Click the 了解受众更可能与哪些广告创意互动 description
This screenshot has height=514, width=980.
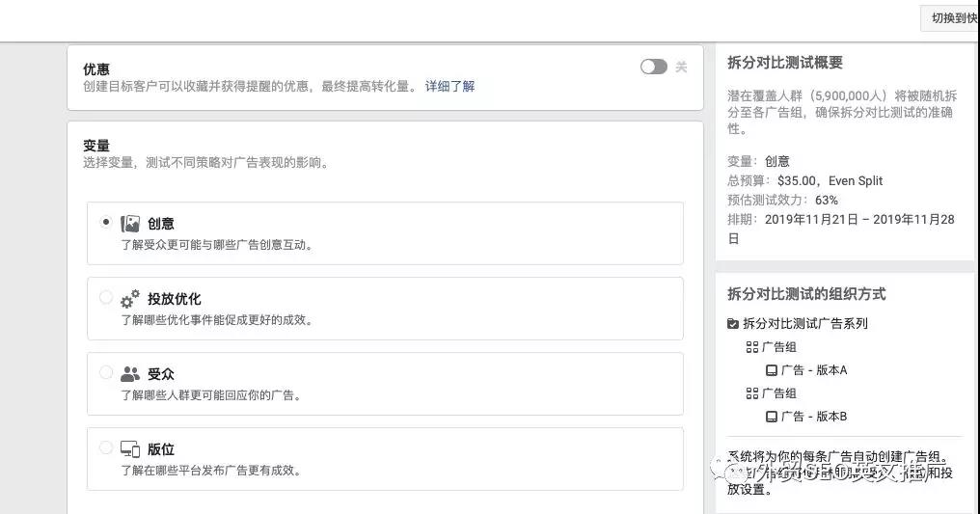pos(217,245)
